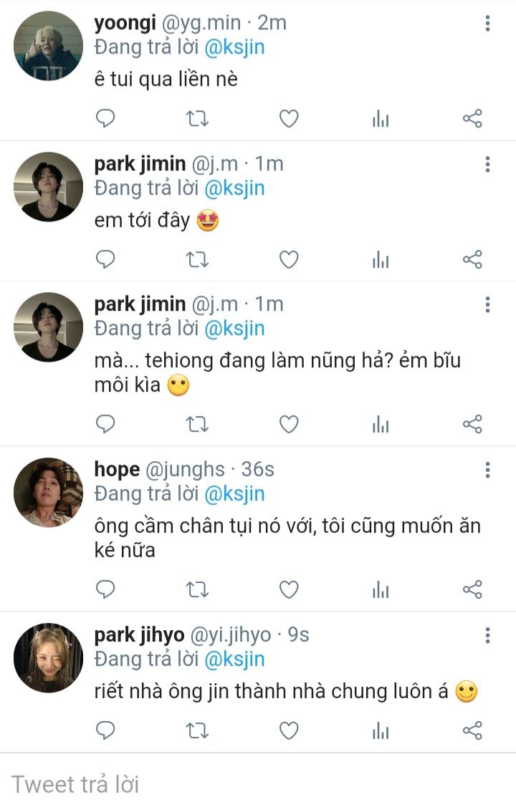Reply to yoongi's tweet
This screenshot has width=516, height=812.
[x=105, y=119]
